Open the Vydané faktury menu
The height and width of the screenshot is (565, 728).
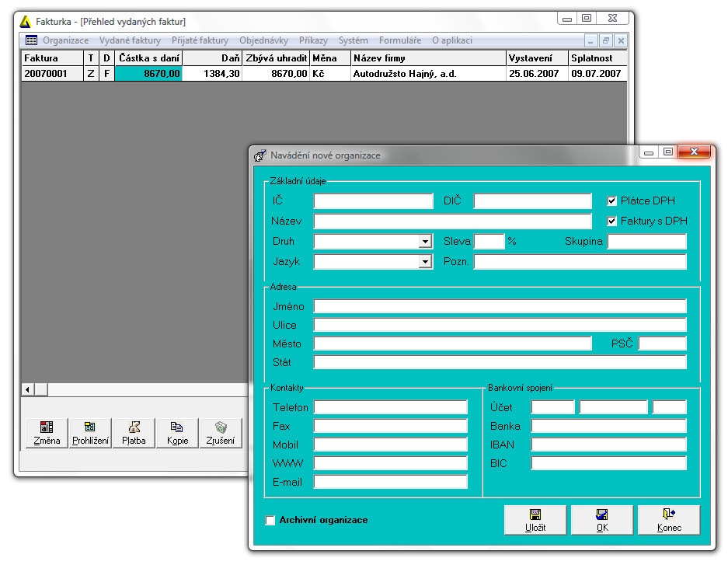[x=130, y=40]
